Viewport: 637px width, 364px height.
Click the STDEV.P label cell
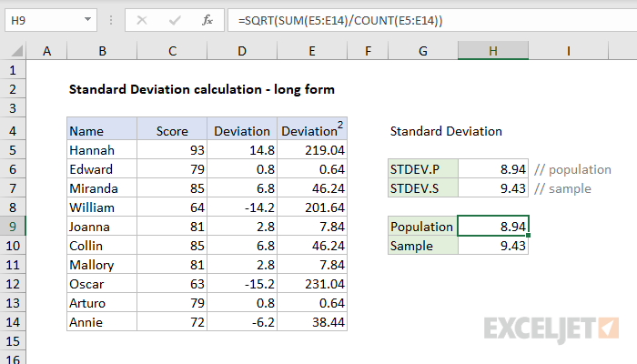(x=423, y=169)
